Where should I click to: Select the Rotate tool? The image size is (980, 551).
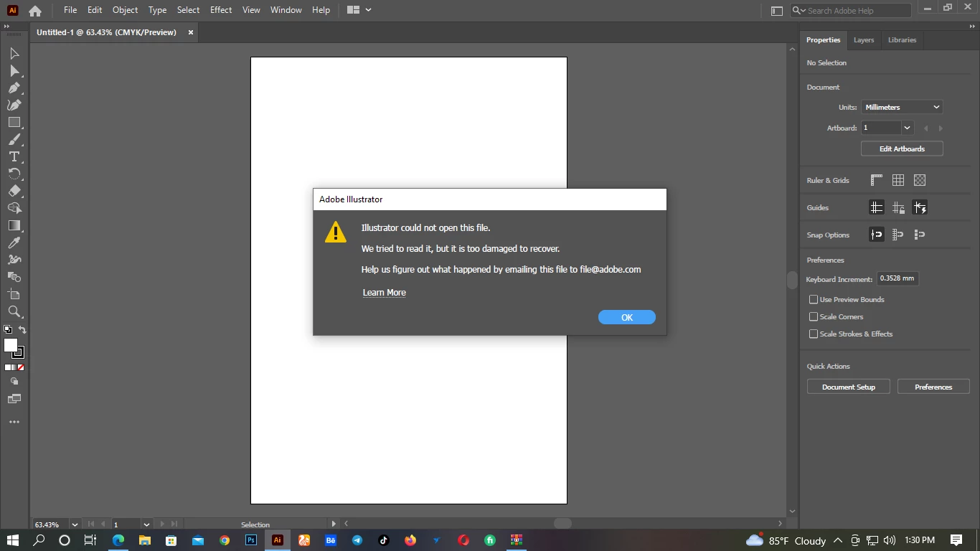tap(14, 174)
